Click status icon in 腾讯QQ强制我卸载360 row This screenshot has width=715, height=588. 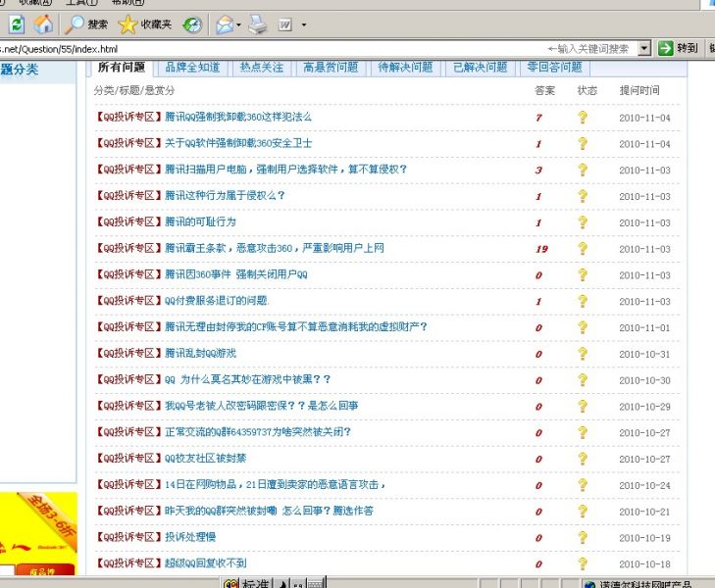click(x=583, y=117)
